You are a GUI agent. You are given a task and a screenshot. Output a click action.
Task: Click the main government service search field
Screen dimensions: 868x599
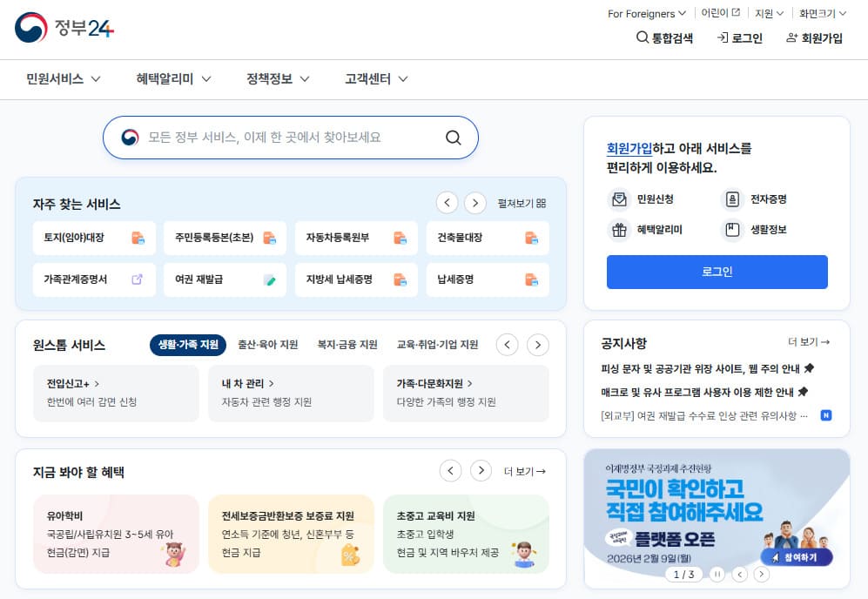point(290,138)
